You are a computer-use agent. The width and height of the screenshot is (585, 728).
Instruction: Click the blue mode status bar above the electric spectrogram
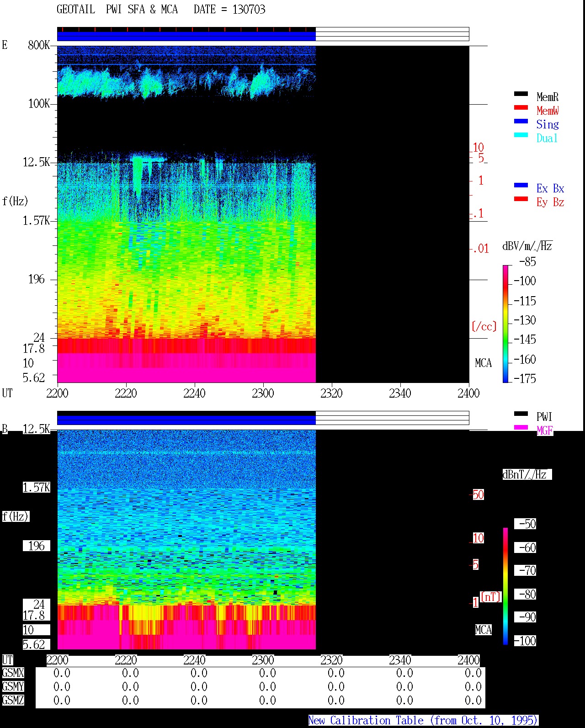coord(186,36)
